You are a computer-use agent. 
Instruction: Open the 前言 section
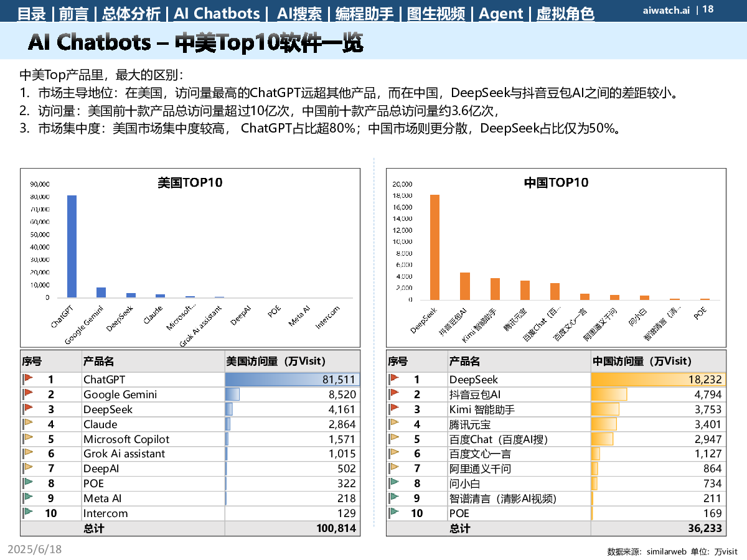coord(73,14)
